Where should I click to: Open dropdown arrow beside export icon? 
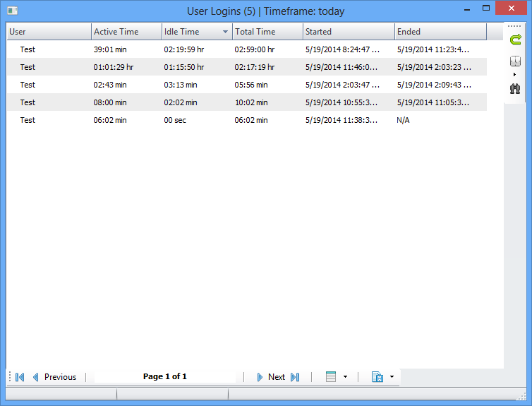tap(392, 377)
